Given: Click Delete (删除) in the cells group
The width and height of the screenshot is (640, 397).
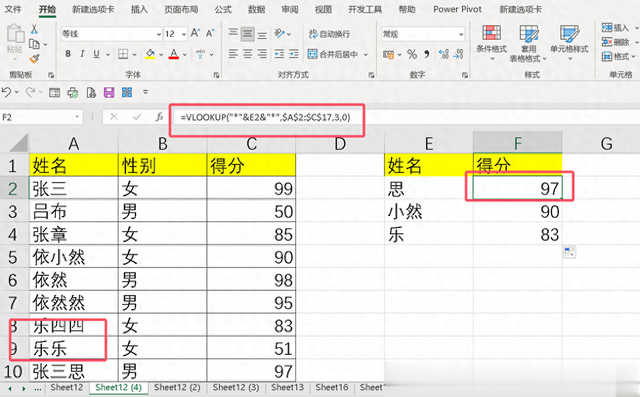Looking at the screenshot, I should [x=615, y=42].
